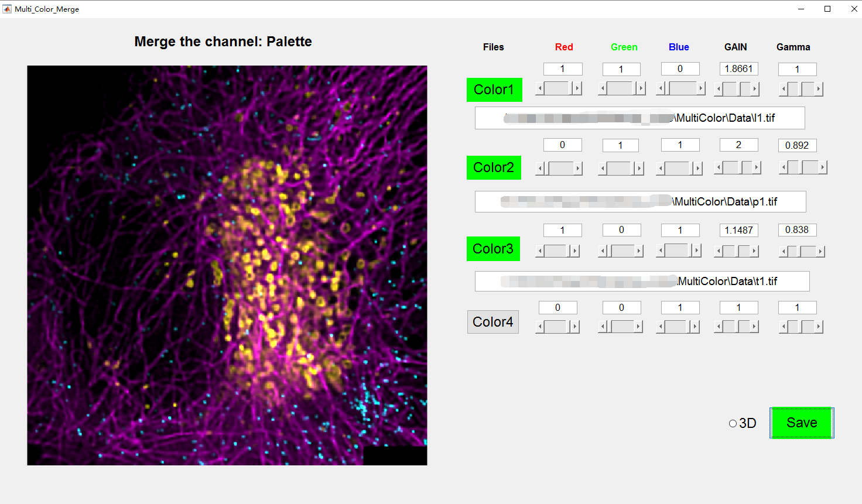Click the Red column header label
The width and height of the screenshot is (862, 504).
tap(564, 47)
